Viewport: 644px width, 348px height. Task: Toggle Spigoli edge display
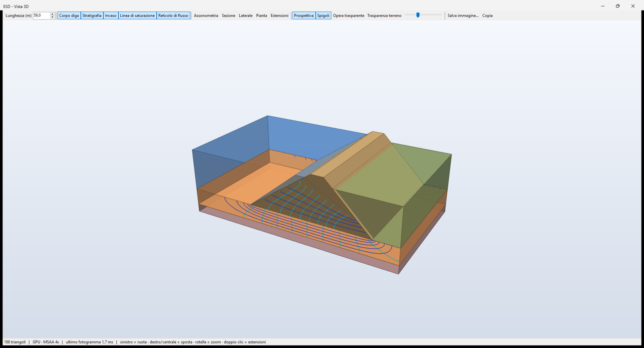pos(323,15)
